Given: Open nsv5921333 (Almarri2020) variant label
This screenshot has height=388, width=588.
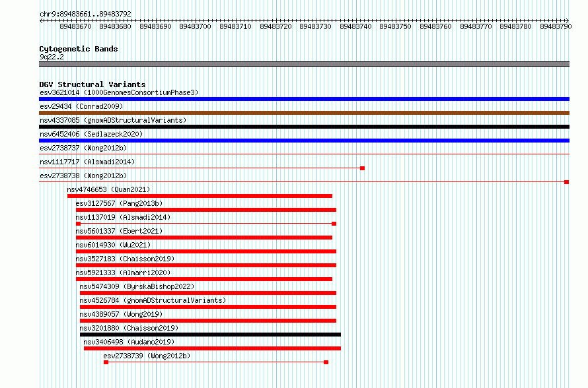Looking at the screenshot, I should tap(123, 273).
